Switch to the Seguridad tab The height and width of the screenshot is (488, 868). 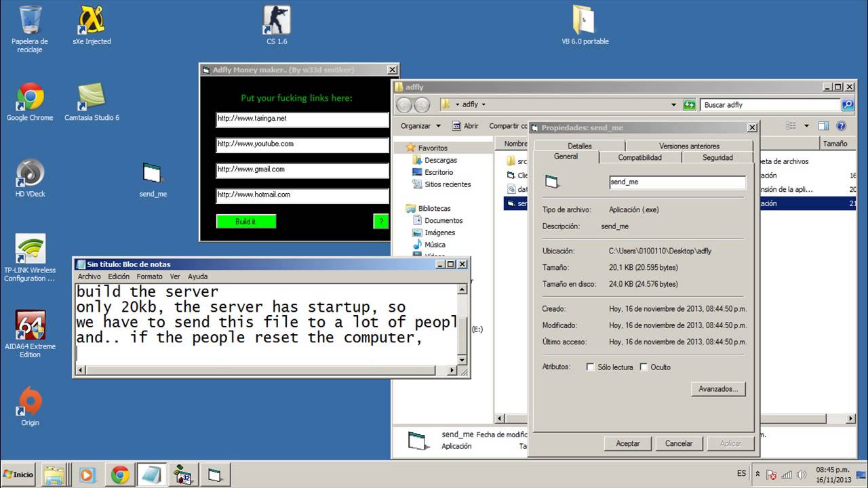[x=717, y=157]
